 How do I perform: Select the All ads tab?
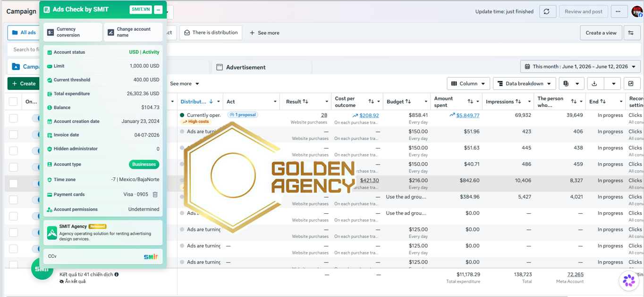[24, 33]
